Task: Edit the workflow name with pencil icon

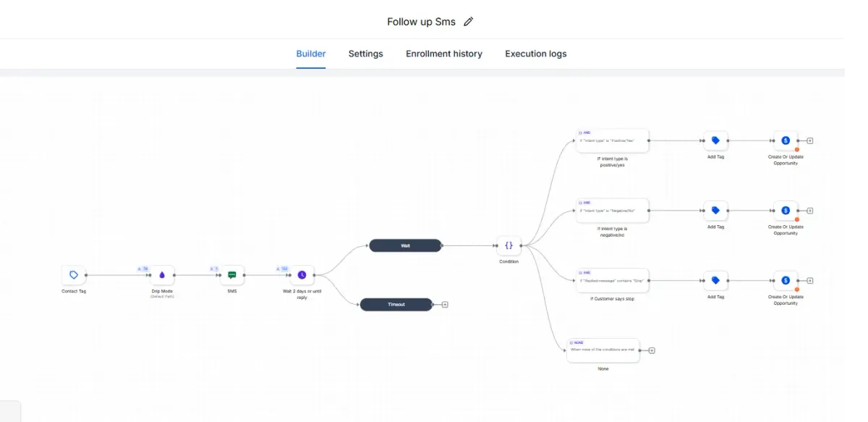Action: (468, 22)
